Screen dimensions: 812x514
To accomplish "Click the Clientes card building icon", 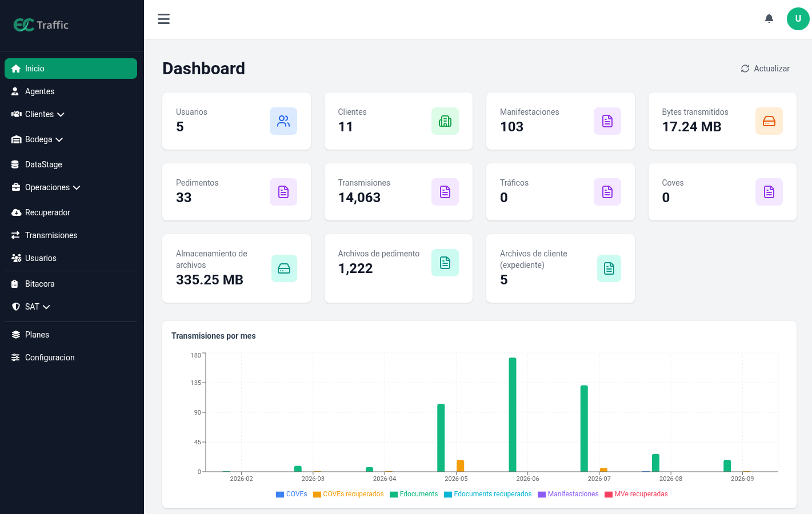I will (x=445, y=121).
